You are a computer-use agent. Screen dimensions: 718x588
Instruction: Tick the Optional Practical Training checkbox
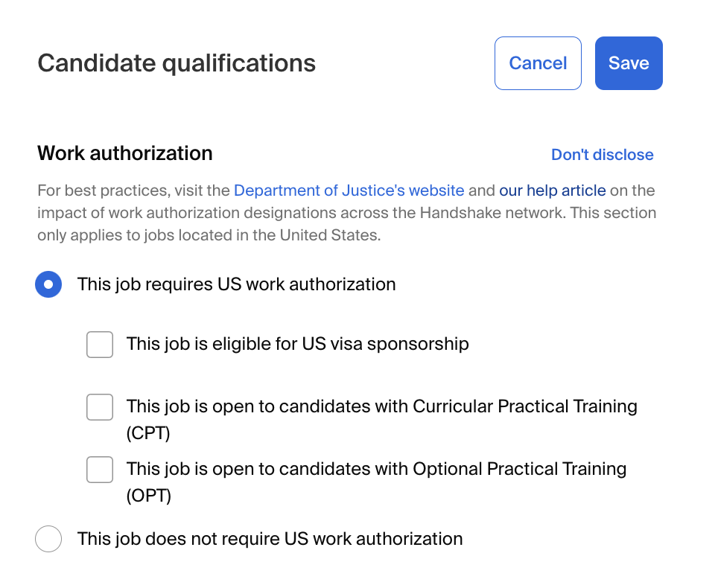click(x=100, y=470)
